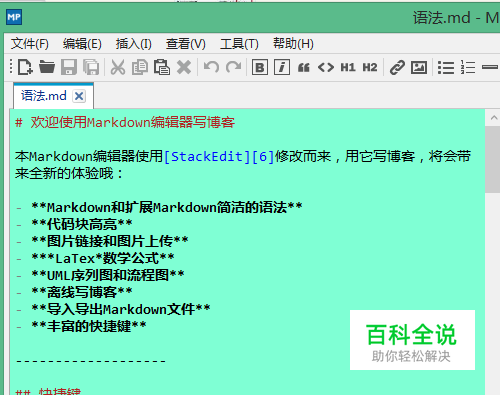Click the line **UML序列图和流程图**
500x395 pixels.
pyautogui.click(x=108, y=275)
